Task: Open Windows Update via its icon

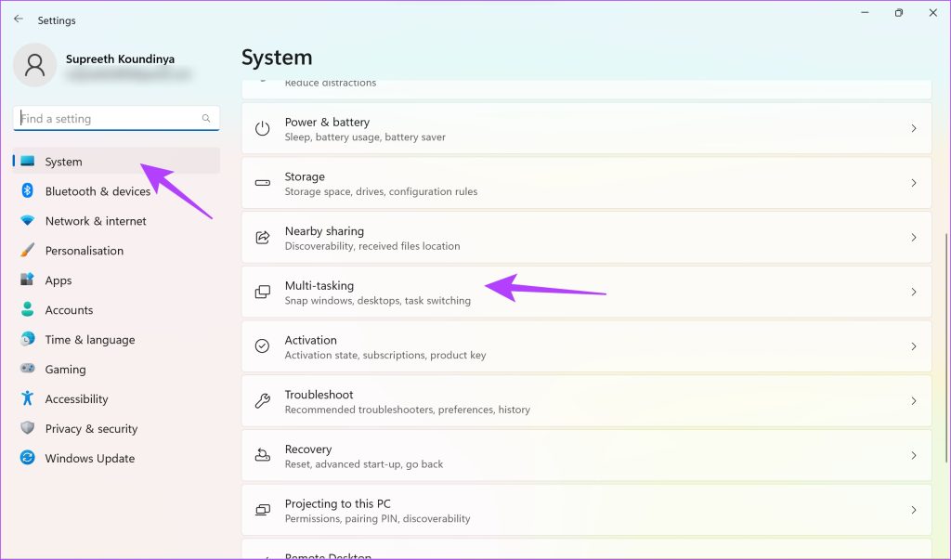Action: [x=26, y=458]
